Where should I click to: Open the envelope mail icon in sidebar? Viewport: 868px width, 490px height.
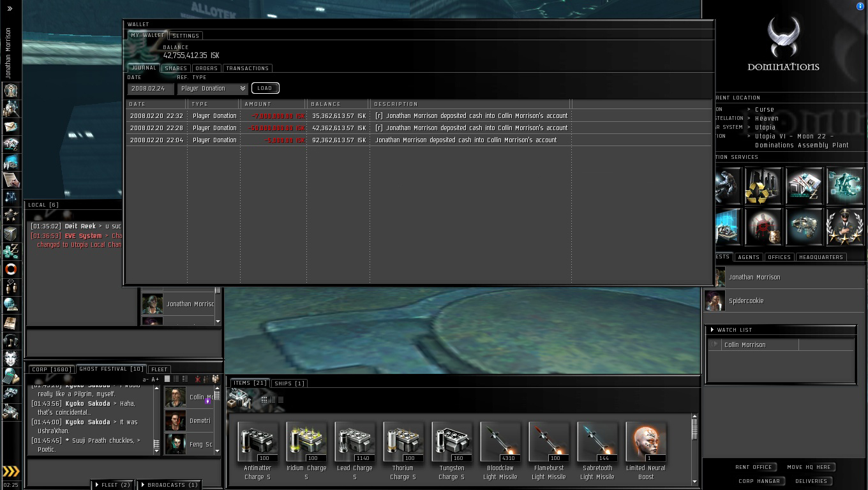tap(11, 126)
